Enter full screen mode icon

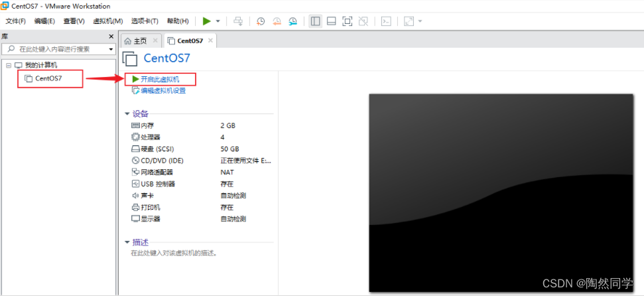coord(348,21)
